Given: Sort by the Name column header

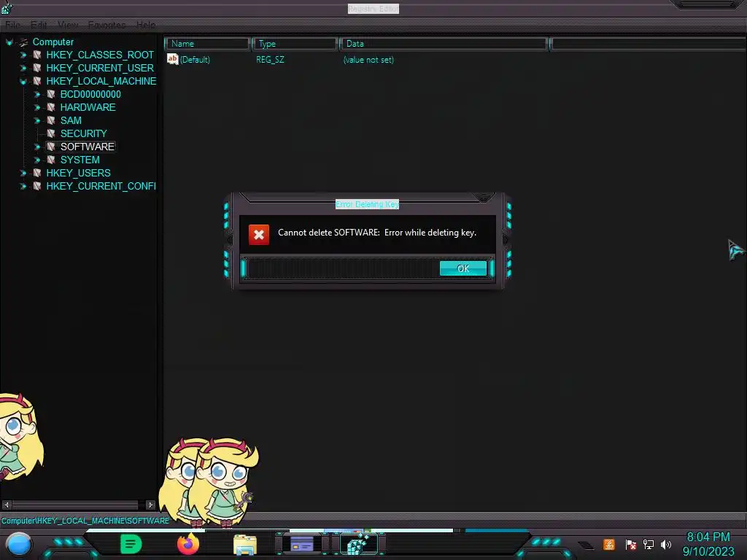Looking at the screenshot, I should (208, 44).
